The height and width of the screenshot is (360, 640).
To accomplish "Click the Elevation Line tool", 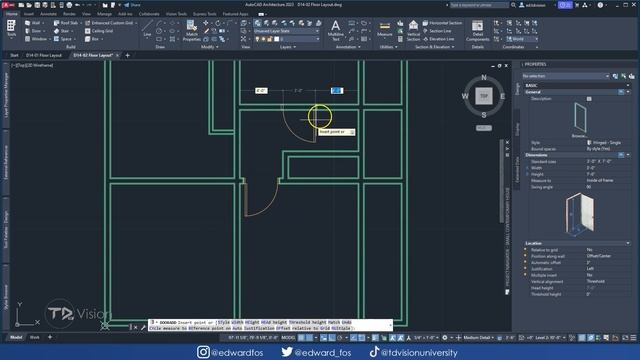I will (438, 39).
